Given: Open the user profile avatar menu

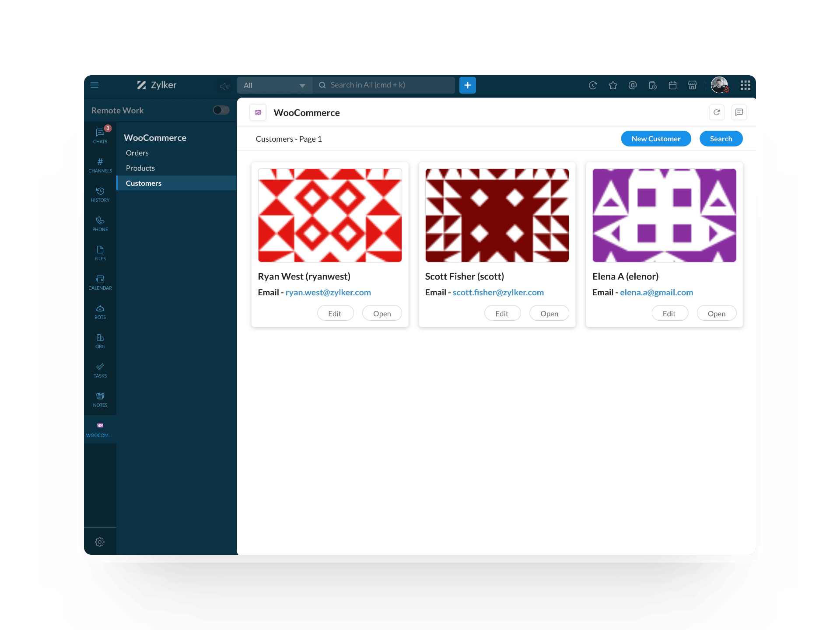Looking at the screenshot, I should pos(719,85).
